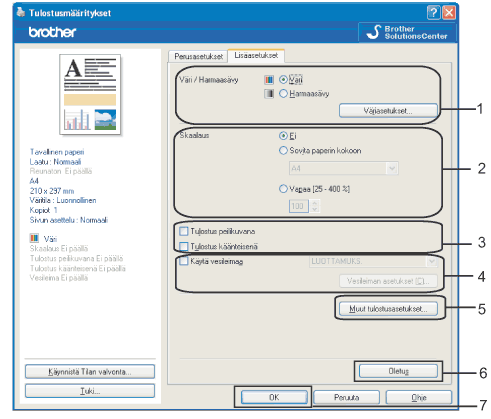
Task: Increase the scaling percent stepper
Action: coord(314,203)
